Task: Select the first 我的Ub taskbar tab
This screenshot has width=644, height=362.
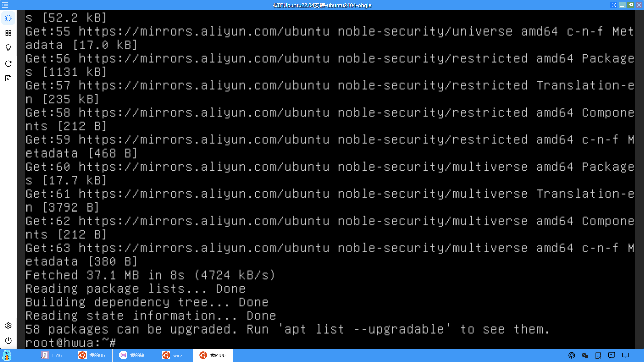Action: [x=92, y=355]
